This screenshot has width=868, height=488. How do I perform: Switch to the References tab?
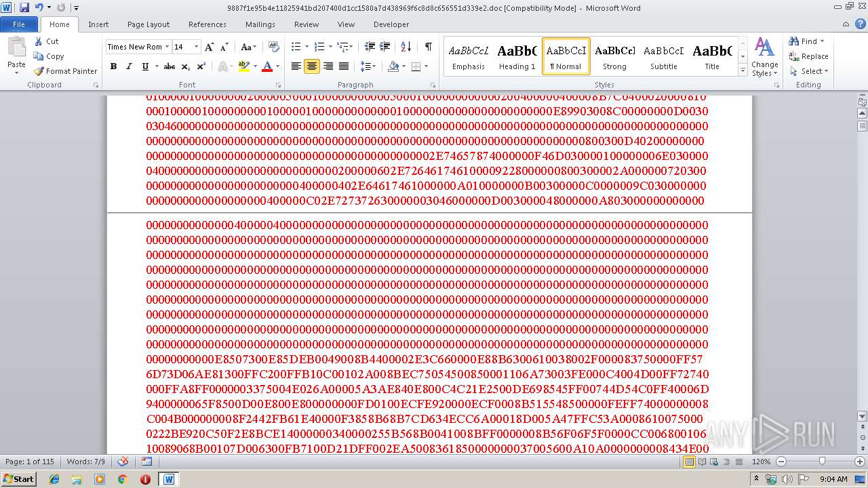click(208, 24)
